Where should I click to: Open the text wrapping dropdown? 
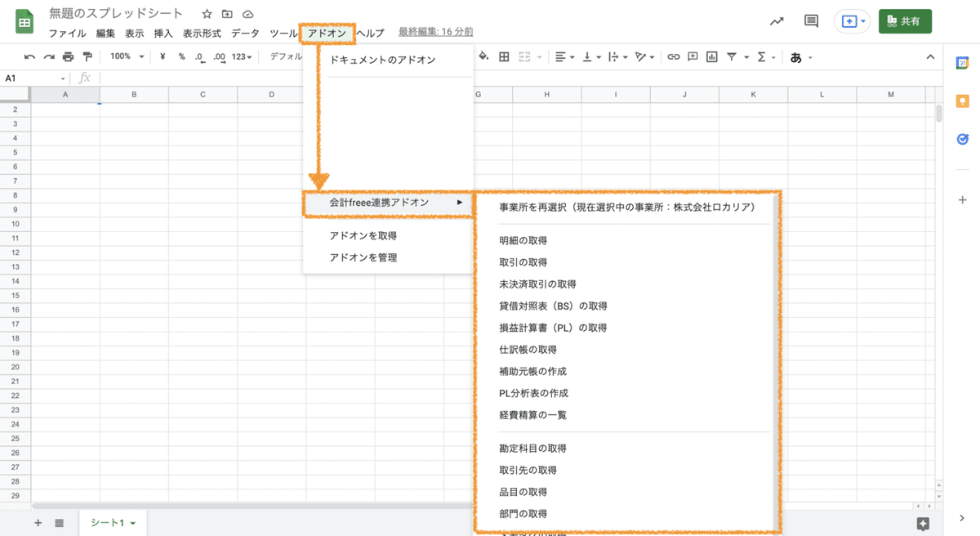617,56
